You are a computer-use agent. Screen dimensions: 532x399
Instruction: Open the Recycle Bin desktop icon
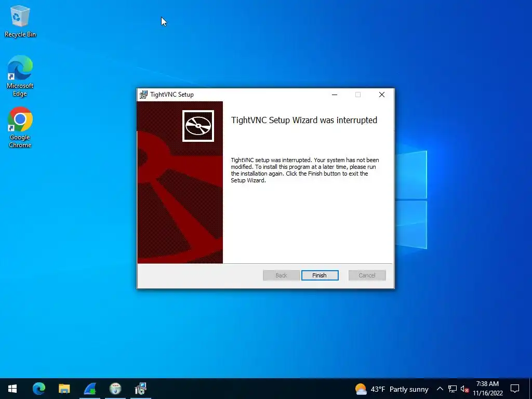click(x=20, y=21)
